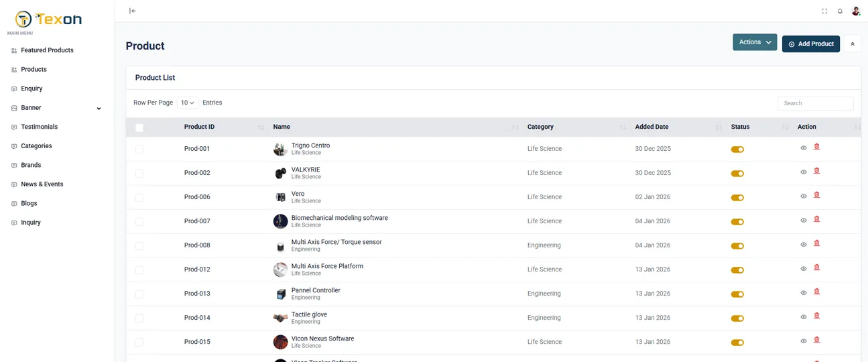View Pannel Controller details
Viewport: 868px width, 362px height.
coord(804,293)
